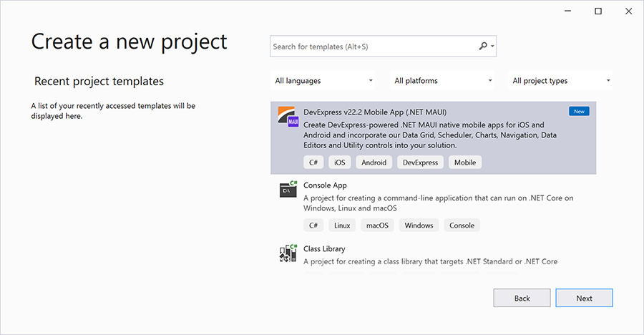This screenshot has width=644, height=335.
Task: Open the All project types dropdown
Action: (560, 80)
